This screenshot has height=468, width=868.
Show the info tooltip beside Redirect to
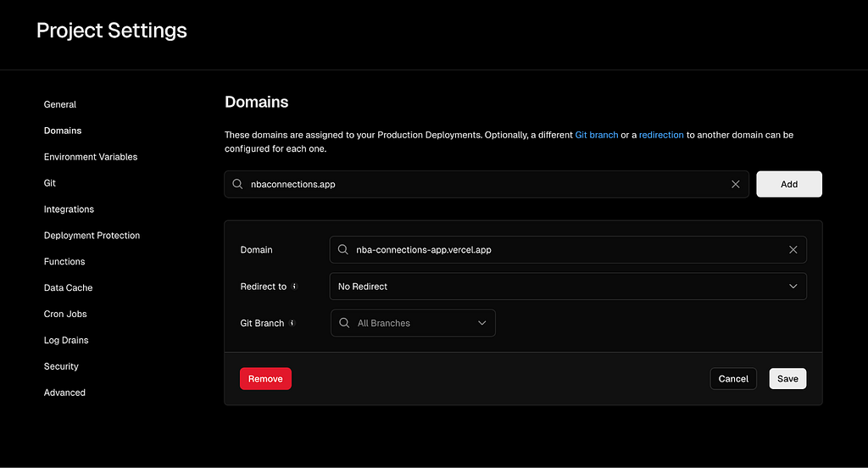294,287
